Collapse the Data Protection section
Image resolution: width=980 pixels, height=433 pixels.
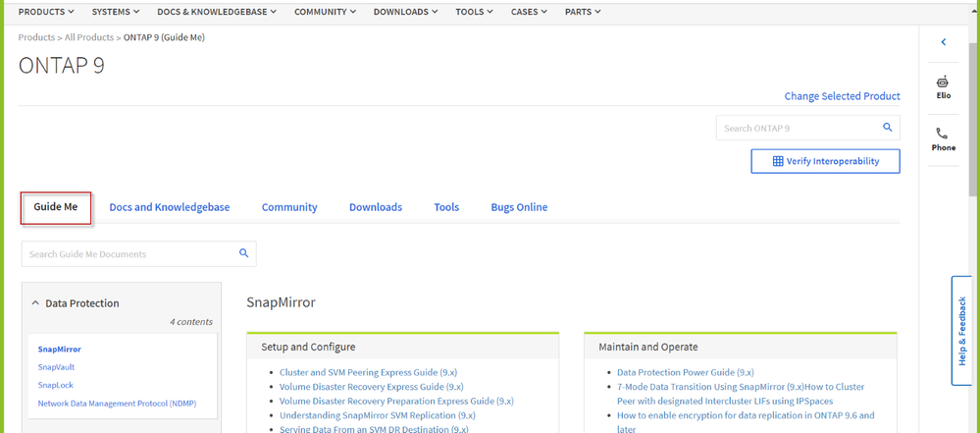[35, 302]
